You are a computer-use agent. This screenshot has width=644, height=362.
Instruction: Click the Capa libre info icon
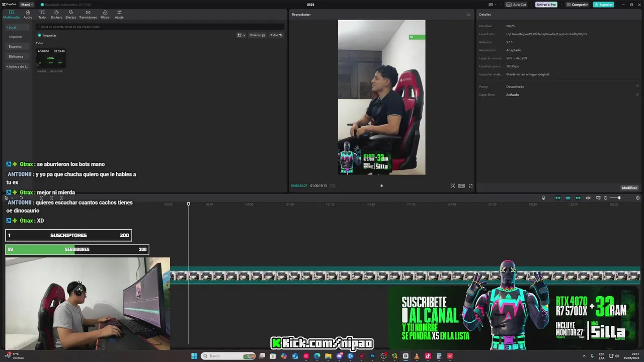[x=637, y=94]
